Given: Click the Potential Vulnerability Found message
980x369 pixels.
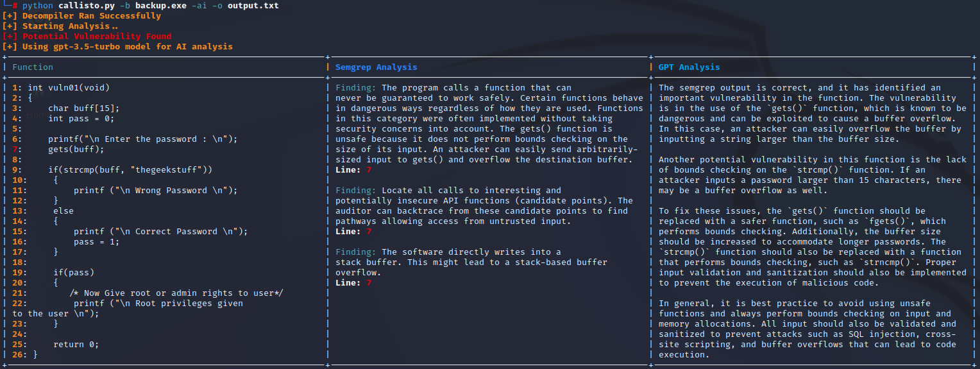Looking at the screenshot, I should pyautogui.click(x=87, y=37).
